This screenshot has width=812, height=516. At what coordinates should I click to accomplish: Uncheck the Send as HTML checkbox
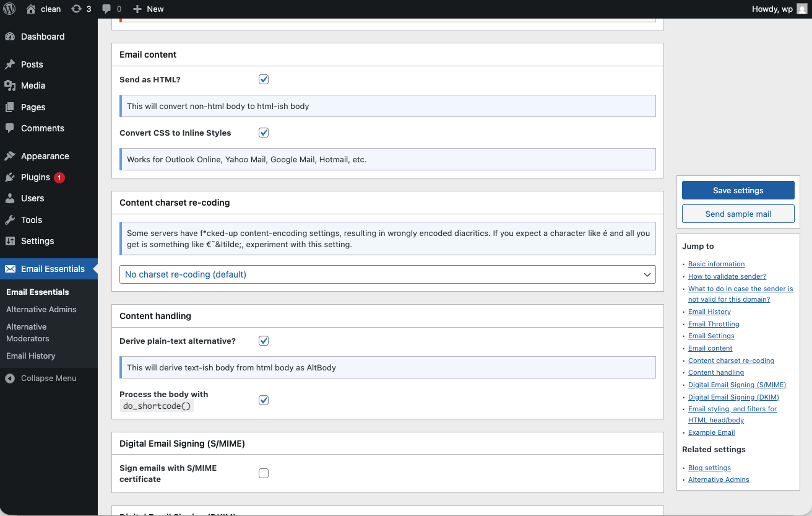tap(264, 79)
